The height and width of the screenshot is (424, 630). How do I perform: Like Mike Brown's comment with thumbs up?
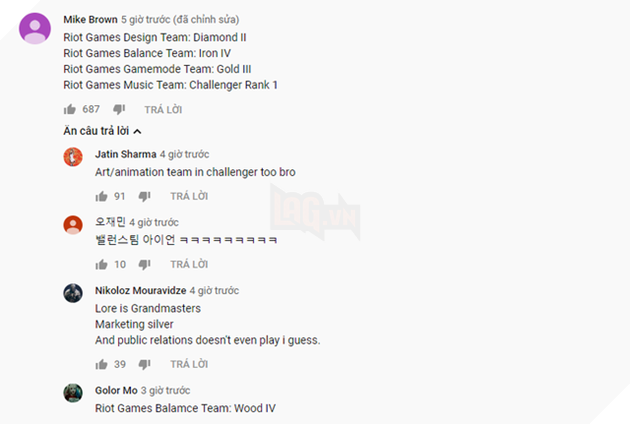tap(70, 109)
